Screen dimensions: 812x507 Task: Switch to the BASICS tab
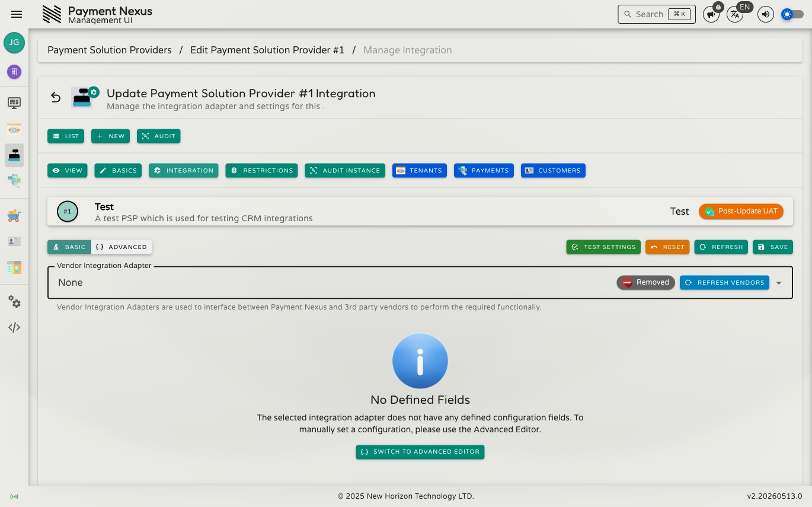point(118,171)
